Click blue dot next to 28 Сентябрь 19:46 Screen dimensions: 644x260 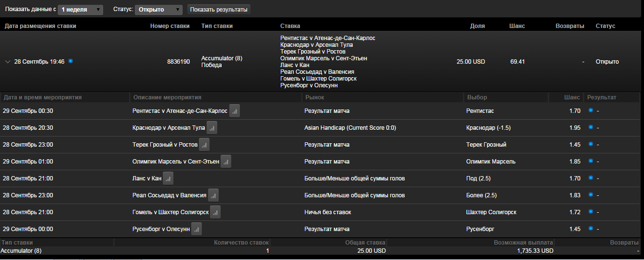[x=70, y=61]
